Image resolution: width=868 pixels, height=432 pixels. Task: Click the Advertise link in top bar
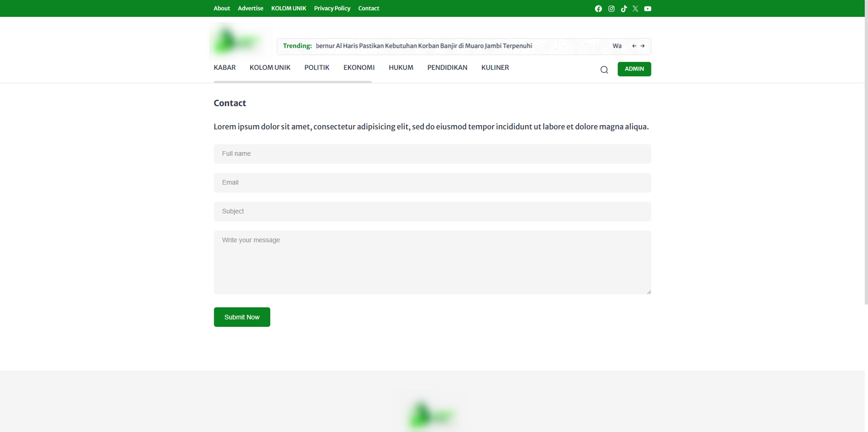(x=250, y=9)
